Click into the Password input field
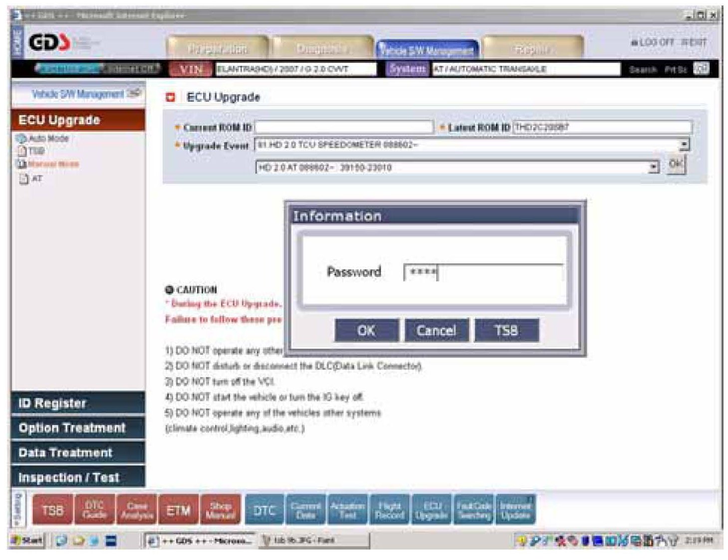This screenshot has height=560, width=728. (x=483, y=273)
